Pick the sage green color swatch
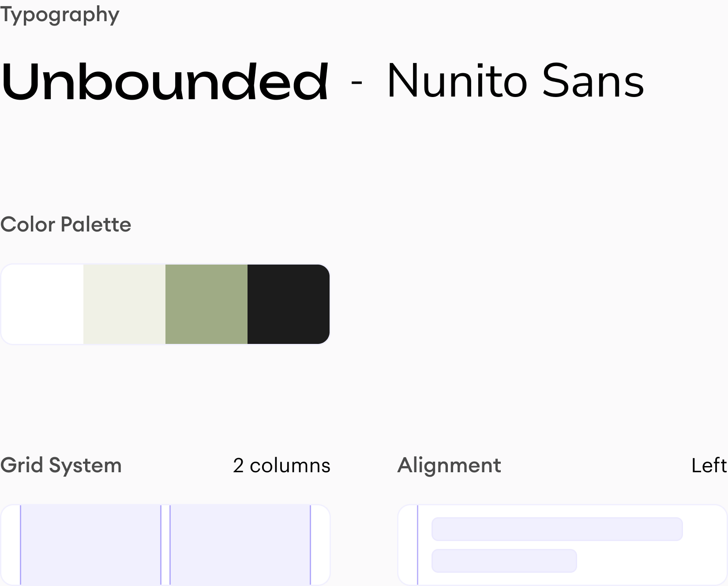 click(x=206, y=304)
